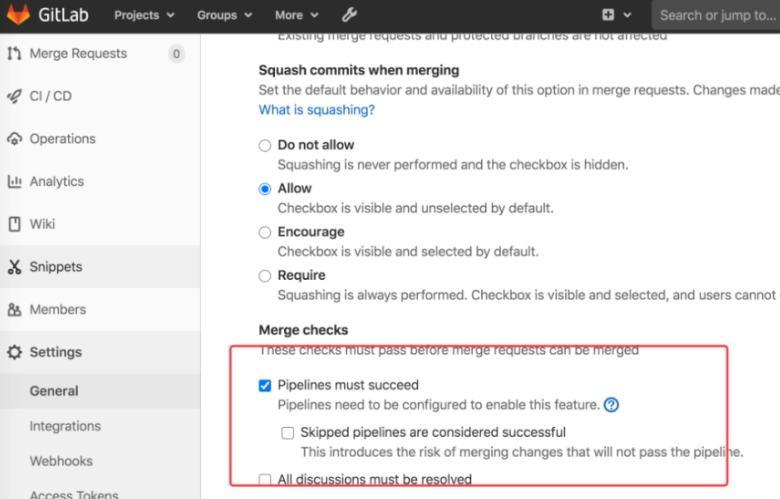Click the CI / CD rocket icon
Screen dimensions: 780x499
14,96
